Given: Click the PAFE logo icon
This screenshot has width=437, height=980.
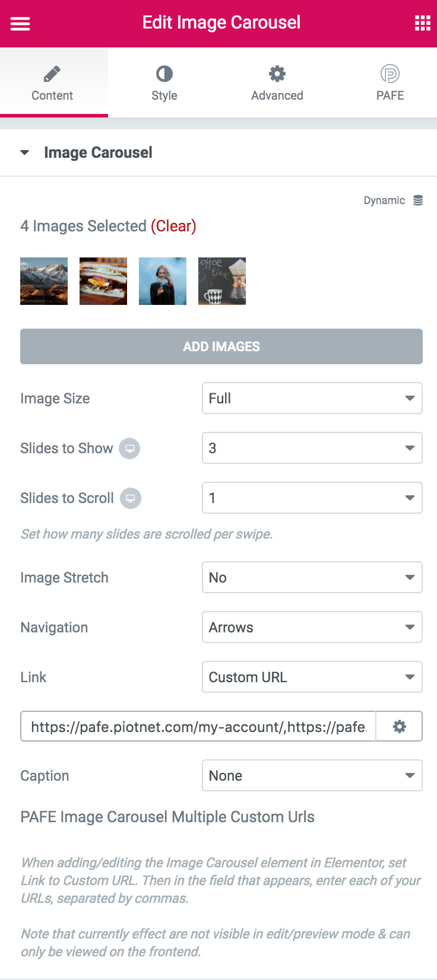Looking at the screenshot, I should (390, 74).
